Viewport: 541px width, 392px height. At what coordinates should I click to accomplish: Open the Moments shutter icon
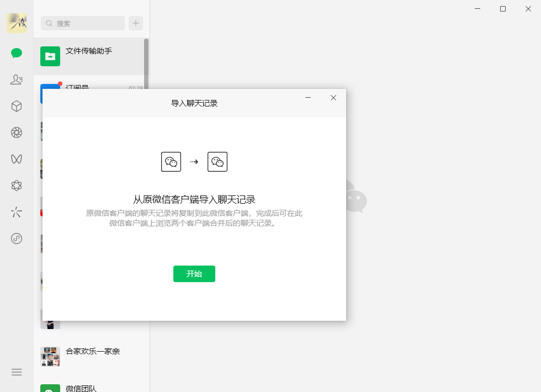pos(17,133)
